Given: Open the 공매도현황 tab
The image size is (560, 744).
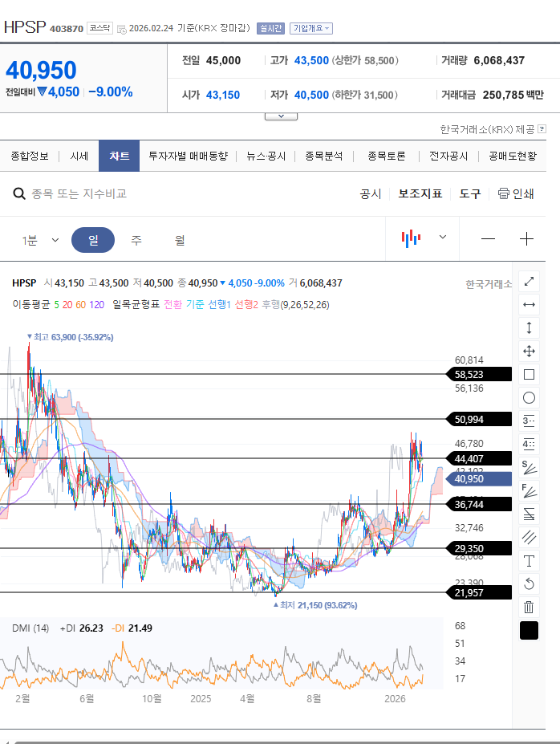Looking at the screenshot, I should pyautogui.click(x=513, y=157).
